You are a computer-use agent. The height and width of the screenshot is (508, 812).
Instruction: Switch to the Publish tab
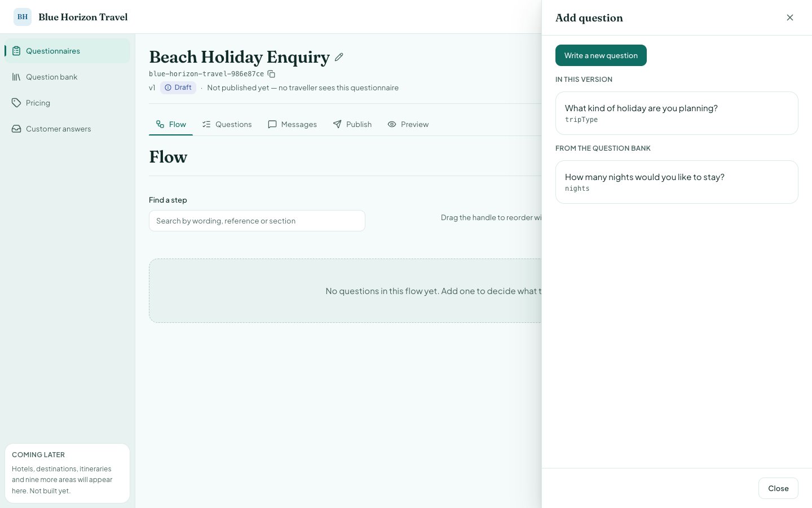(352, 124)
